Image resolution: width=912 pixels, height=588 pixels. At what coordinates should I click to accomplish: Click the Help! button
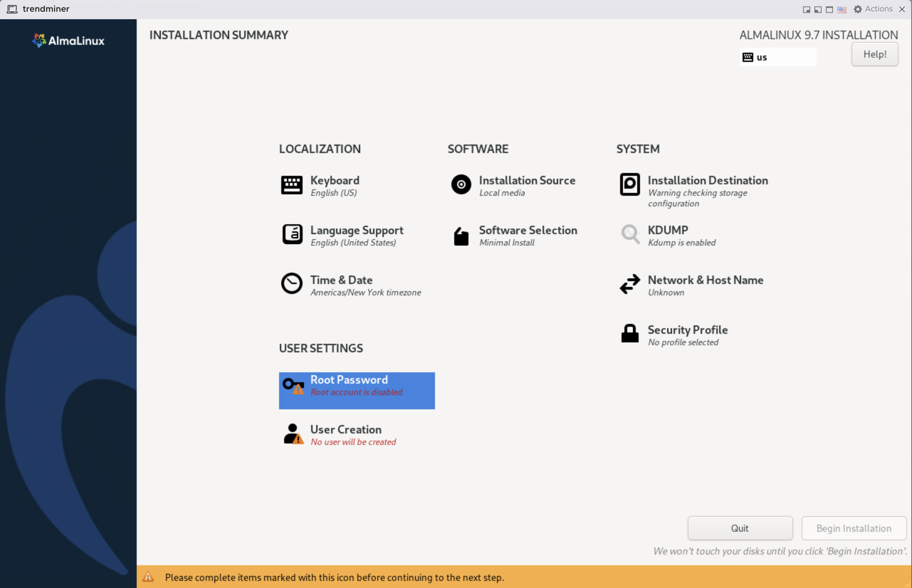tap(875, 54)
